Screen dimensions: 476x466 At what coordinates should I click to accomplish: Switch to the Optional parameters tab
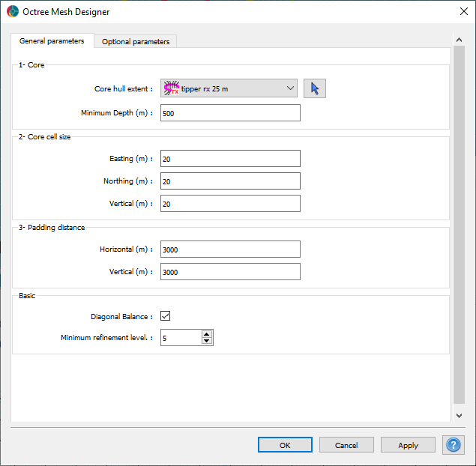tap(136, 41)
